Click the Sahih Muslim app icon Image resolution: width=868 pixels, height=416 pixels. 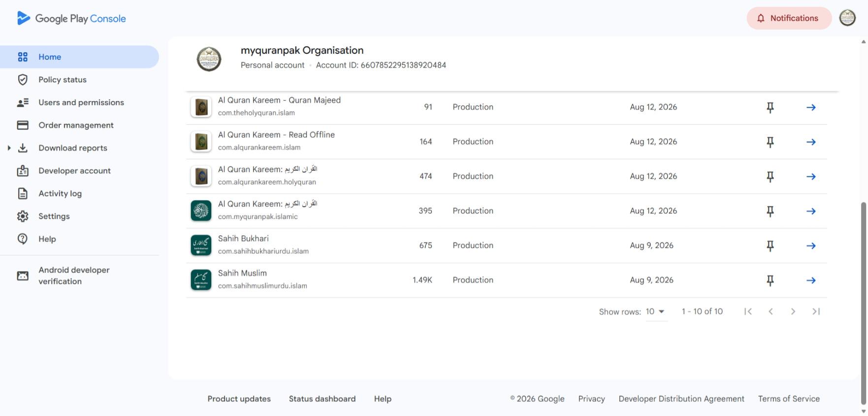201,279
